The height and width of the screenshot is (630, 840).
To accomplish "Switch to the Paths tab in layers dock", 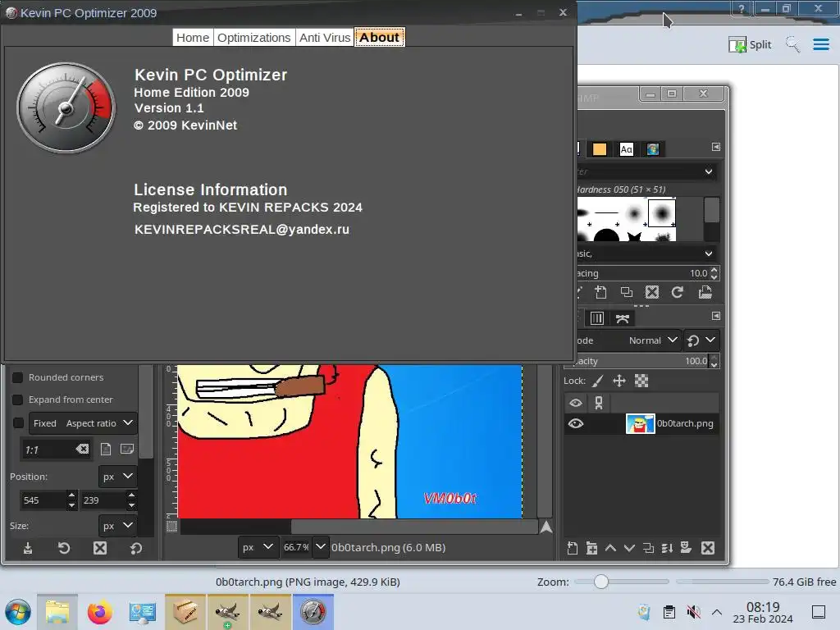I will pos(622,318).
